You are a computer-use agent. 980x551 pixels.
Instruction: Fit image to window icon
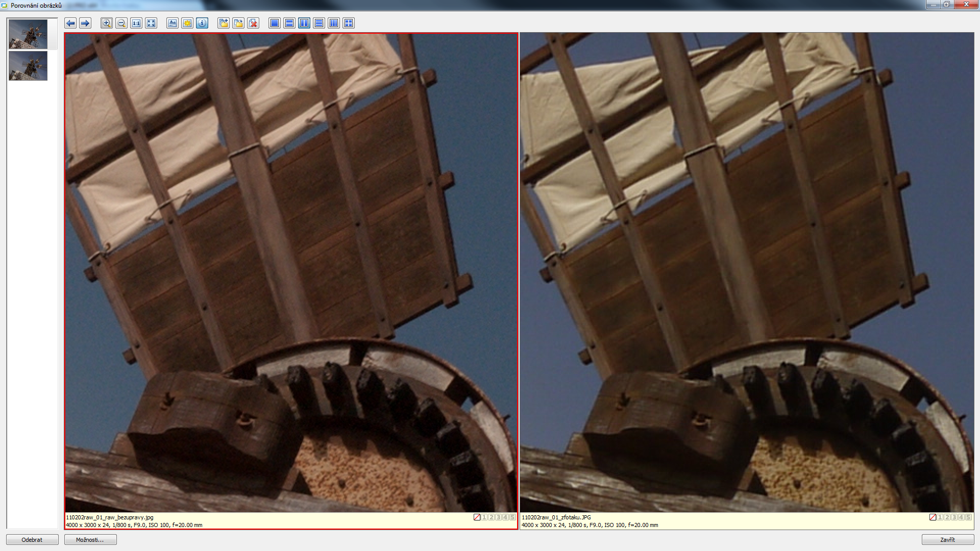point(151,23)
